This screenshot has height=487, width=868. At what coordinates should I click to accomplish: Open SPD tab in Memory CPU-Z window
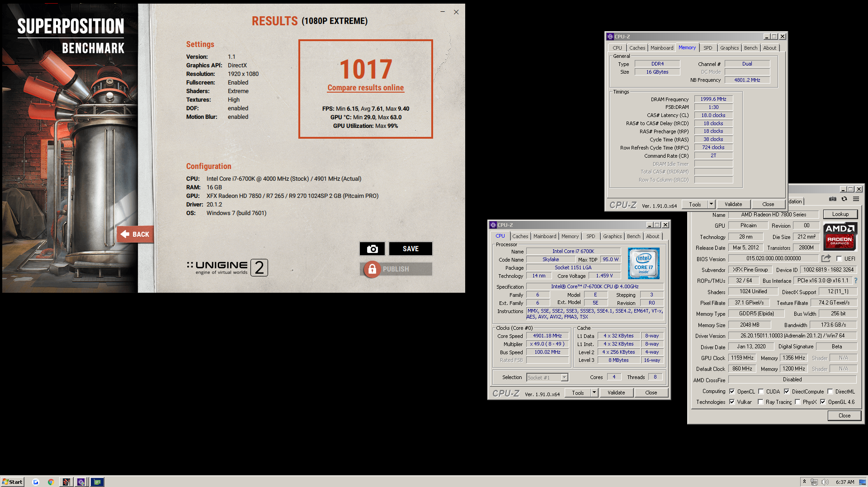point(708,48)
